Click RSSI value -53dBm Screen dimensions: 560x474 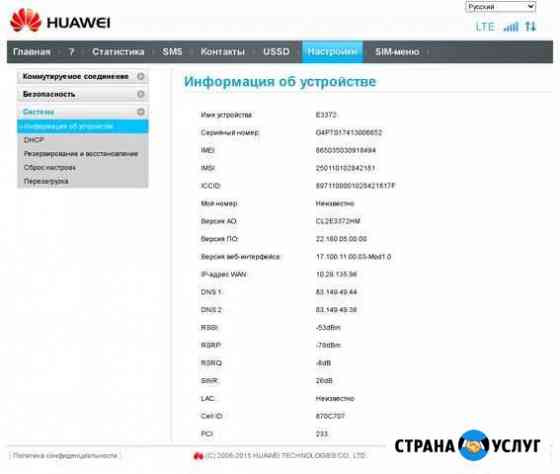click(x=328, y=328)
